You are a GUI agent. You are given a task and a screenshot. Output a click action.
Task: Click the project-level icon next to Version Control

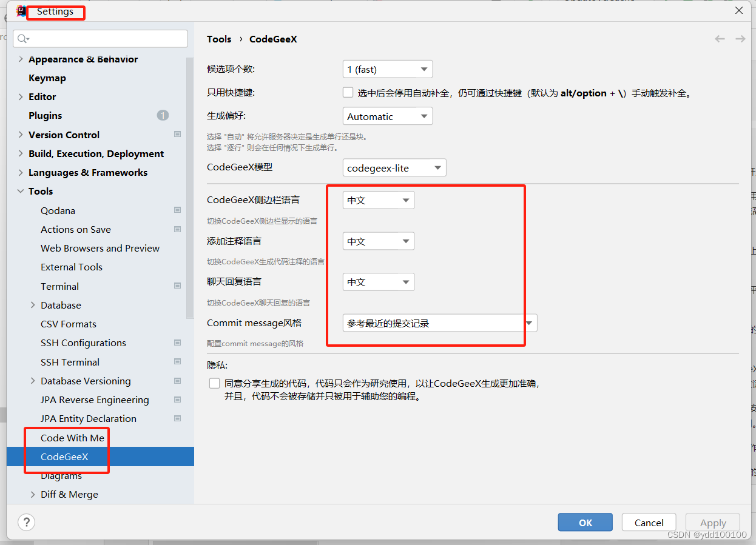pyautogui.click(x=178, y=134)
